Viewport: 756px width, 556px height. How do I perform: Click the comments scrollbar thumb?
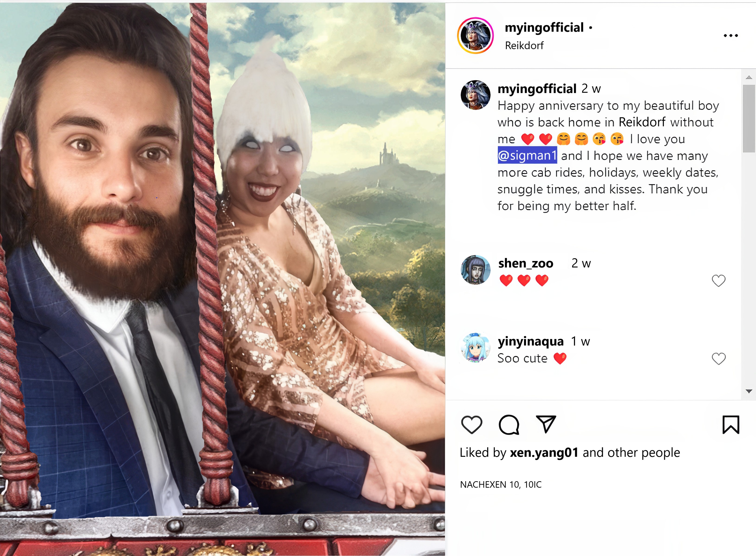click(x=749, y=119)
